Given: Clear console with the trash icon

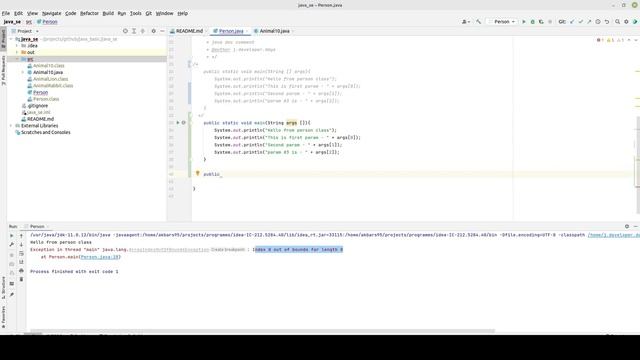Looking at the screenshot, I should pyautogui.click(x=21, y=279).
